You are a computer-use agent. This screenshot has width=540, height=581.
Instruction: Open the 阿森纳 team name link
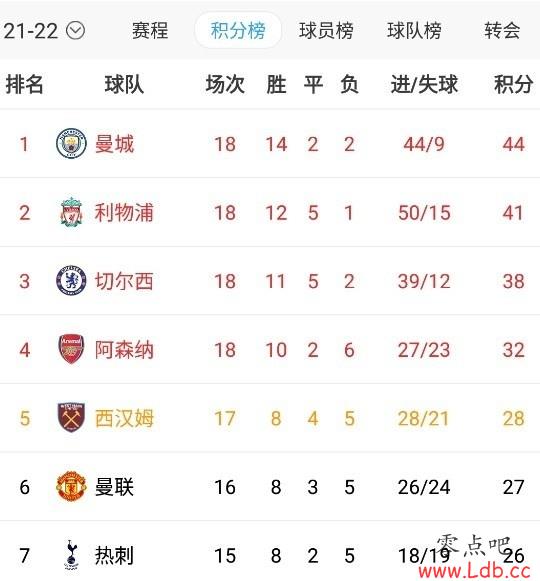coord(124,349)
